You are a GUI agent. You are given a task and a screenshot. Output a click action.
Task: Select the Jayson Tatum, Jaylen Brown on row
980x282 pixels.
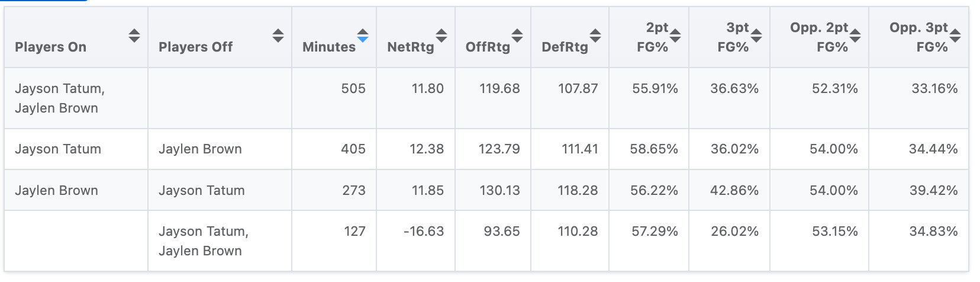60,98
